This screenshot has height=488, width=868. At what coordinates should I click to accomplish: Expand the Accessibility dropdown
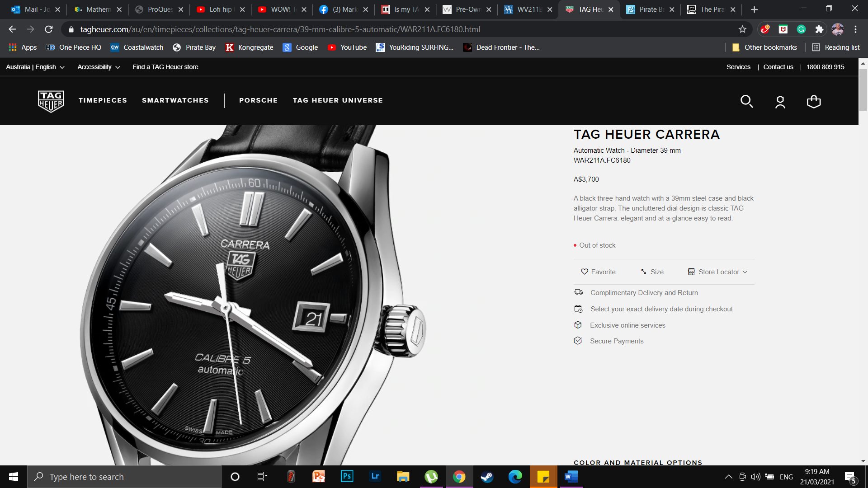(99, 67)
